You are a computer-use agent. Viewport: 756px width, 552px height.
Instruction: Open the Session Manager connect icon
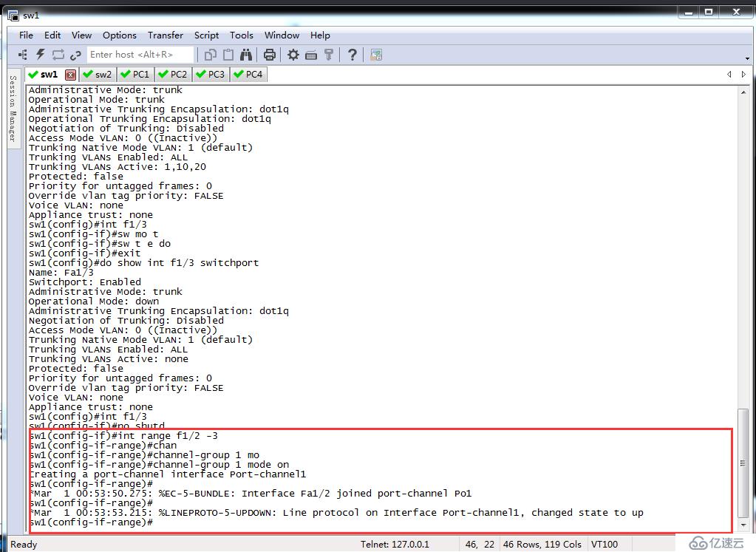[x=23, y=55]
